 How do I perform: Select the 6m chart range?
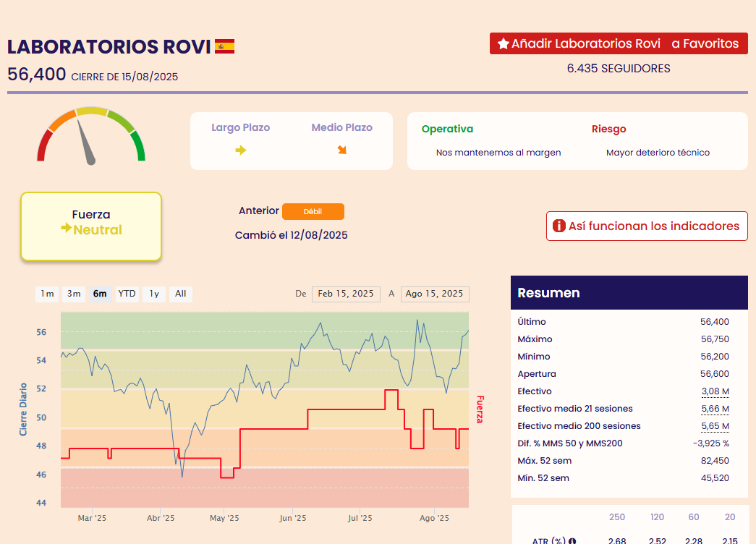coord(101,294)
